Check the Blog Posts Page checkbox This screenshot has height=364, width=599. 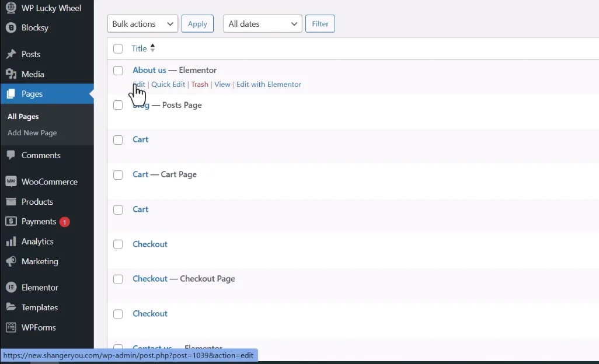(x=118, y=105)
